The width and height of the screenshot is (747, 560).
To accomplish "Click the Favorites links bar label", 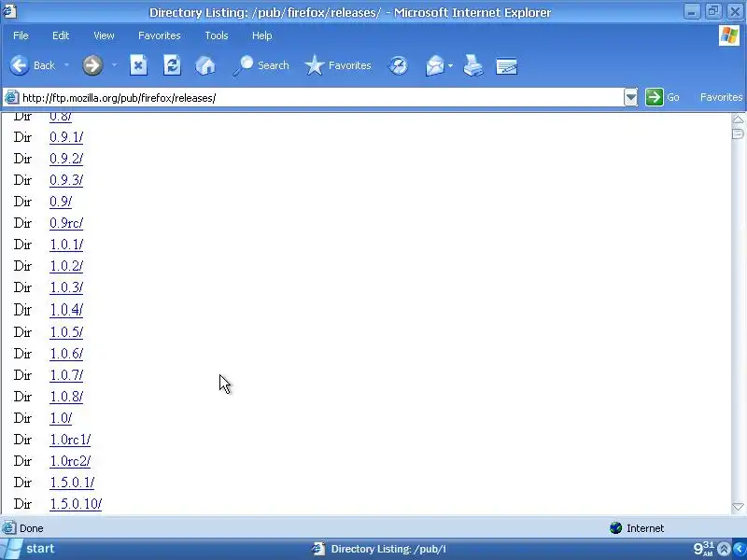I will [x=721, y=97].
